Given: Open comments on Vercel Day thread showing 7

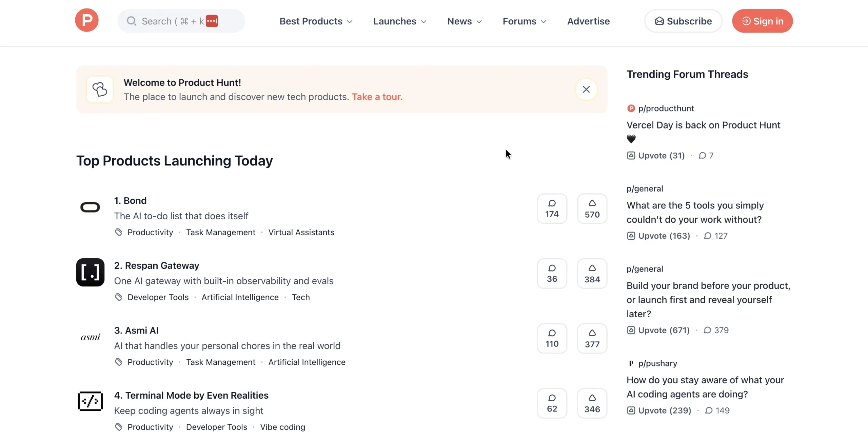Looking at the screenshot, I should click(x=706, y=156).
